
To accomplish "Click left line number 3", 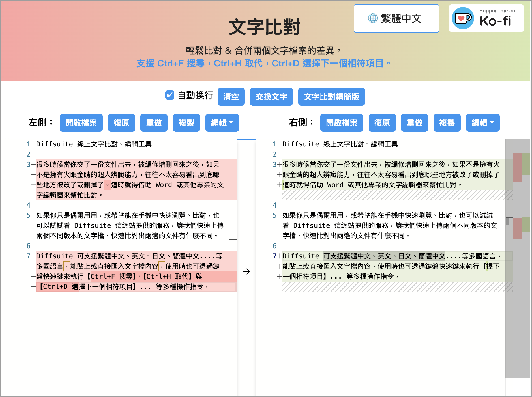I will click(x=28, y=165).
